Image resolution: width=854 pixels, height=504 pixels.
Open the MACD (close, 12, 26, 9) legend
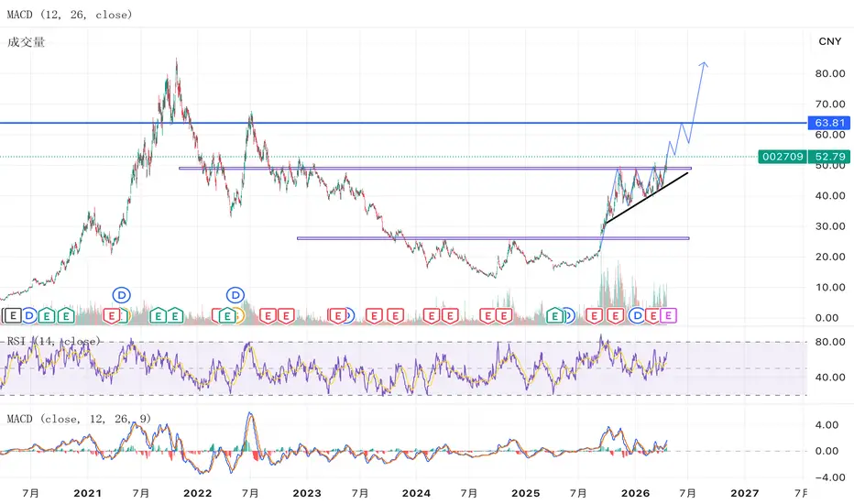[79, 419]
